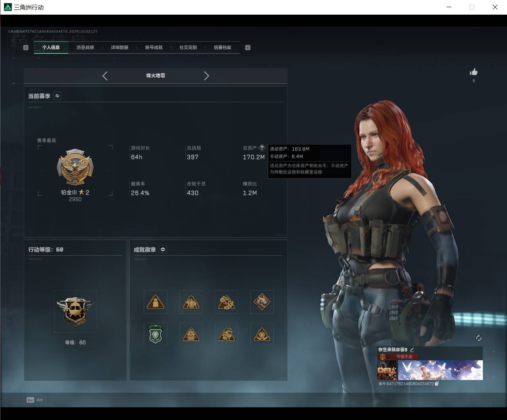Refresh the character display with rotate icon

pos(479,338)
